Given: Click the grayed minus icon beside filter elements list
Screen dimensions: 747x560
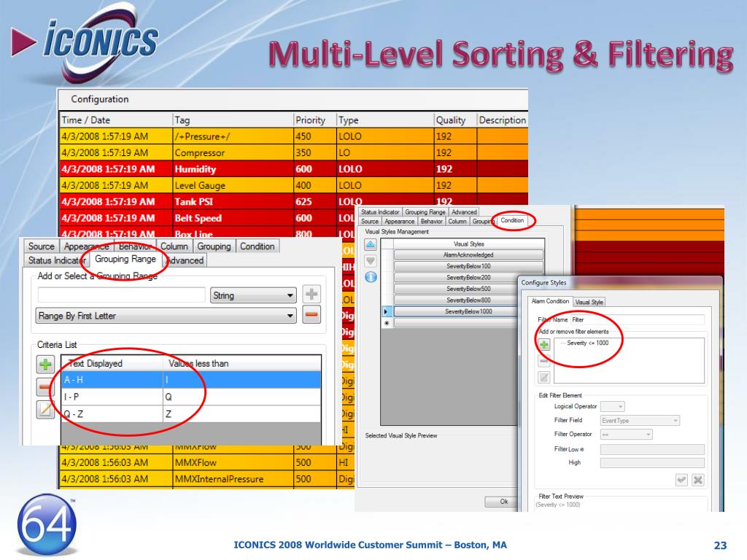Looking at the screenshot, I should click(x=544, y=360).
